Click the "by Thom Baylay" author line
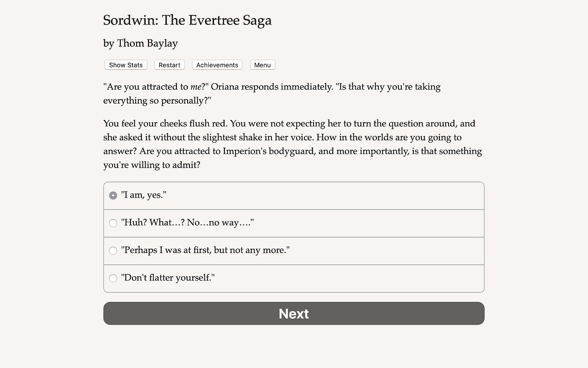Image resolution: width=588 pixels, height=368 pixels. coord(140,43)
